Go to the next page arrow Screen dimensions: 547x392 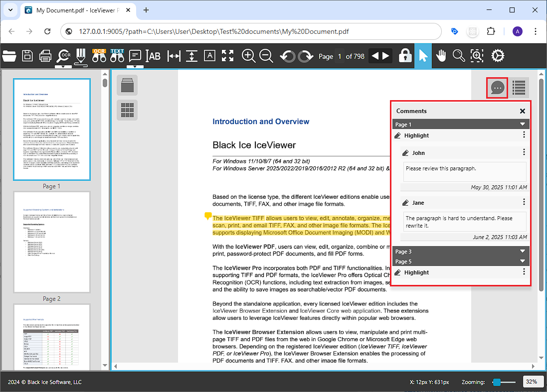(x=386, y=56)
